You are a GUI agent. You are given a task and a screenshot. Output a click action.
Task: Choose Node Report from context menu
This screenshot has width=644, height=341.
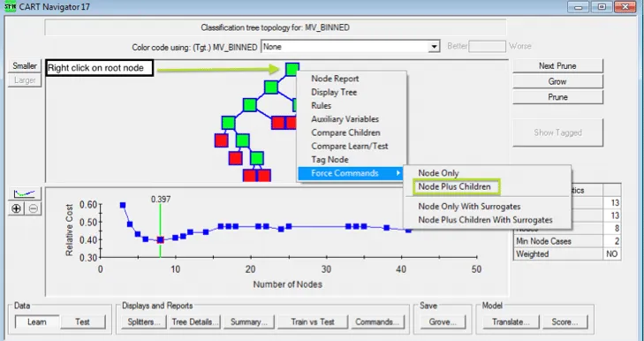(x=335, y=79)
